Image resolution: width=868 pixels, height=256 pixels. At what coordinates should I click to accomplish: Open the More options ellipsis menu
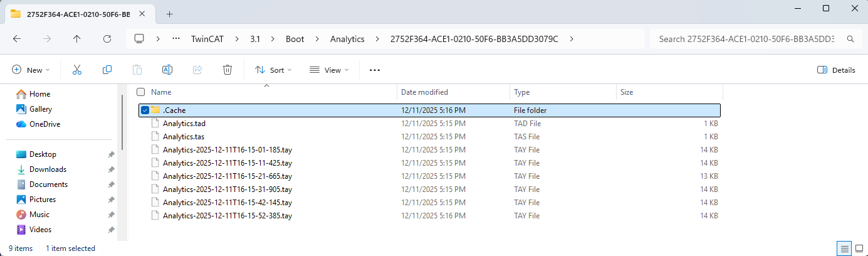(x=375, y=70)
